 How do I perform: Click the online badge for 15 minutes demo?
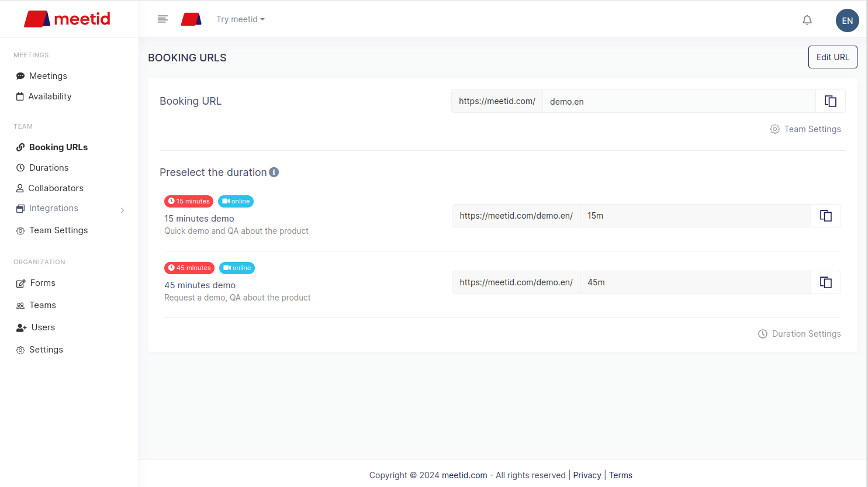pos(236,201)
